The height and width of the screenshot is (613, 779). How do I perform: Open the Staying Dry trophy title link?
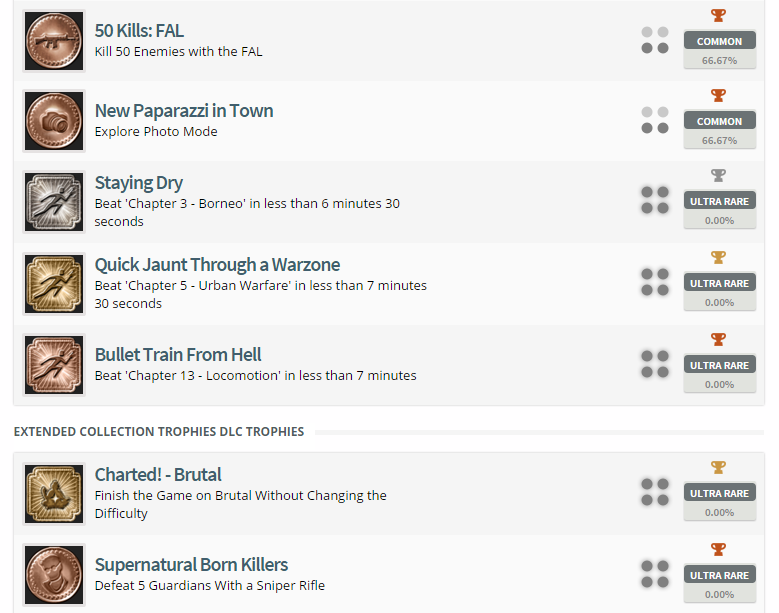tap(138, 183)
